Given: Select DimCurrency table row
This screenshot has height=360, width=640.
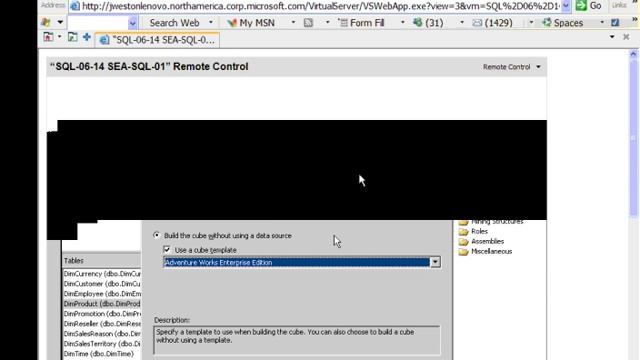Looking at the screenshot, I should pos(102,273).
